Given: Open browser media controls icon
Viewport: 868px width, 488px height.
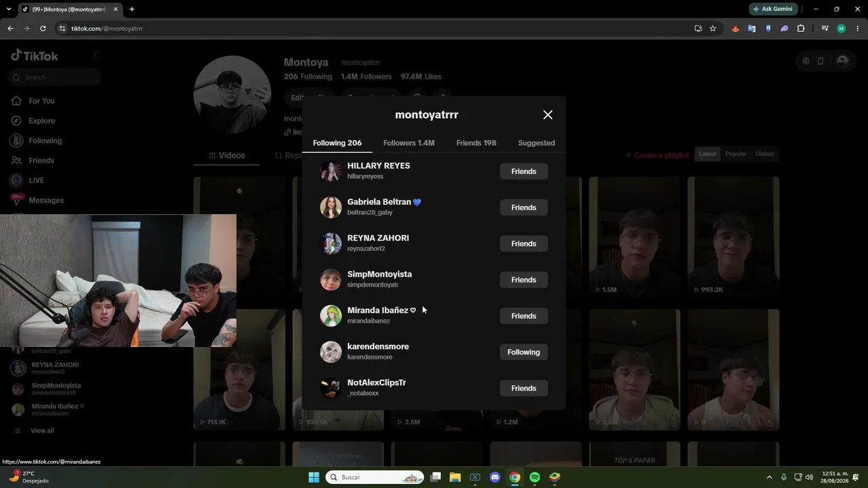Looking at the screenshot, I should click(x=825, y=28).
